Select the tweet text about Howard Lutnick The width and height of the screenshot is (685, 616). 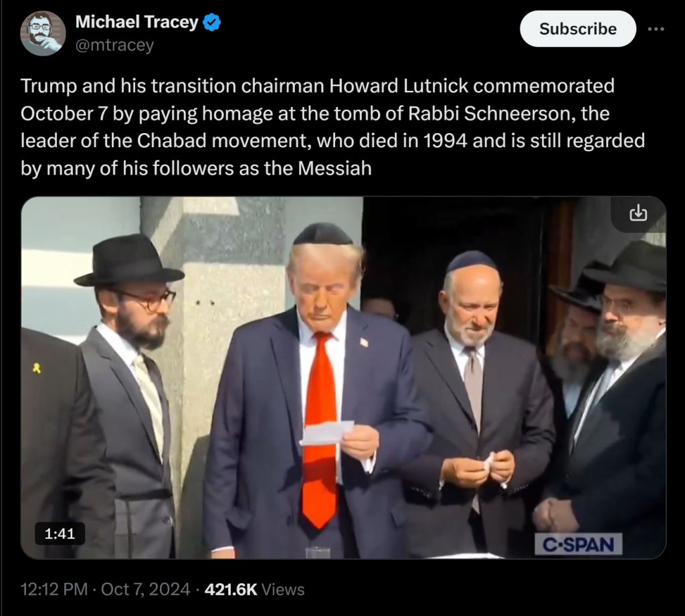click(333, 127)
